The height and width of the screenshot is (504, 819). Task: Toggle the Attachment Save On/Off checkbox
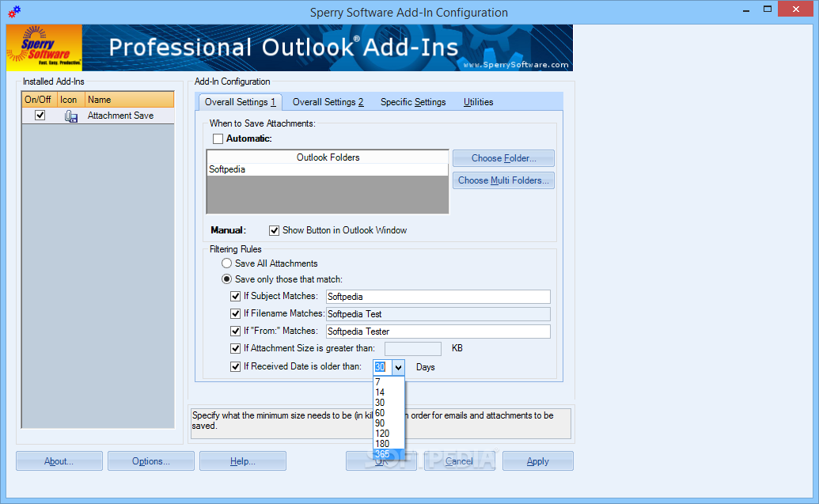[40, 116]
